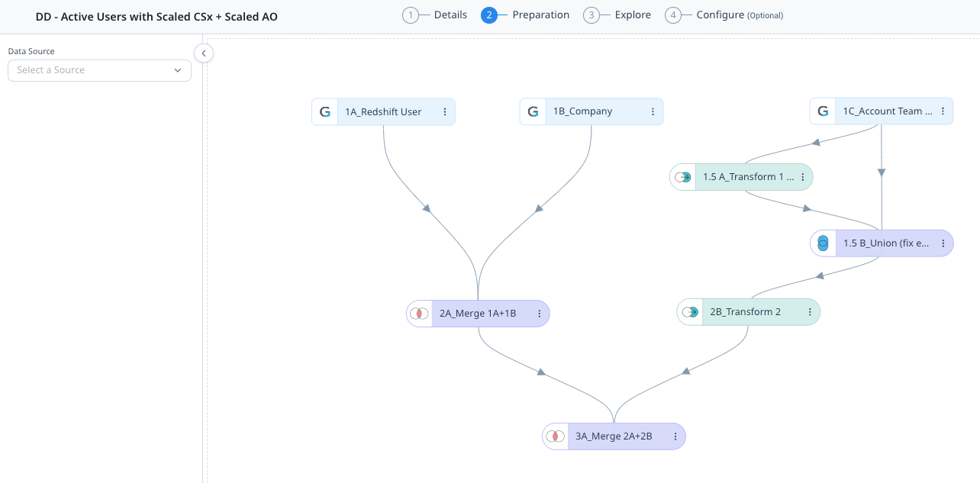
Task: Open options menu for 1.5 B_Union
Action: tap(943, 243)
